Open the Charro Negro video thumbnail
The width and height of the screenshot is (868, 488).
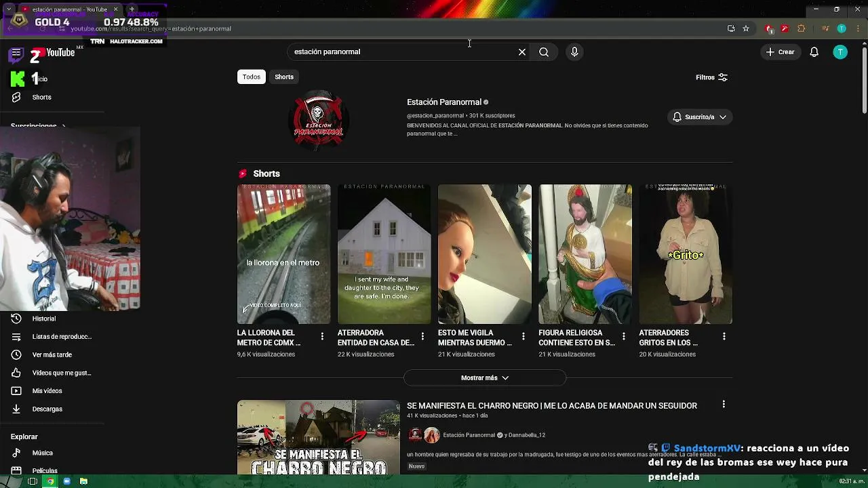(x=319, y=437)
